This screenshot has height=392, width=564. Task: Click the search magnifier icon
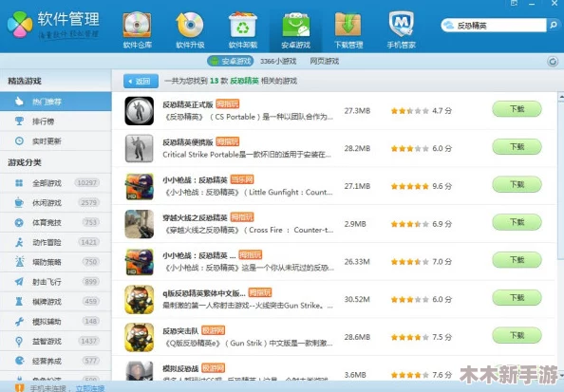(554, 26)
